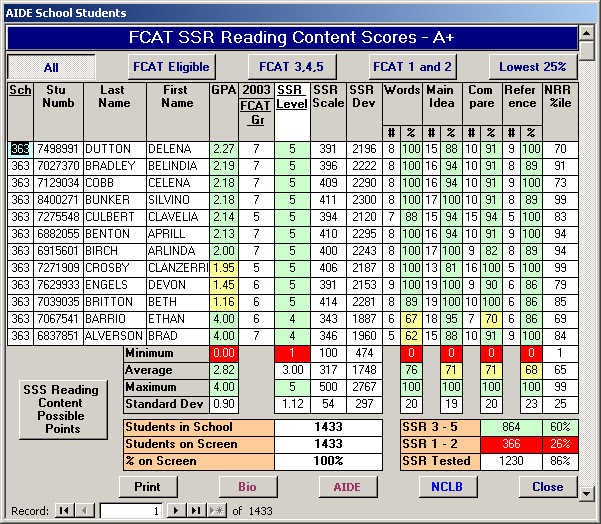Sort by FCAT Gr column header
Viewport: 601px width, 524px height.
[256, 111]
